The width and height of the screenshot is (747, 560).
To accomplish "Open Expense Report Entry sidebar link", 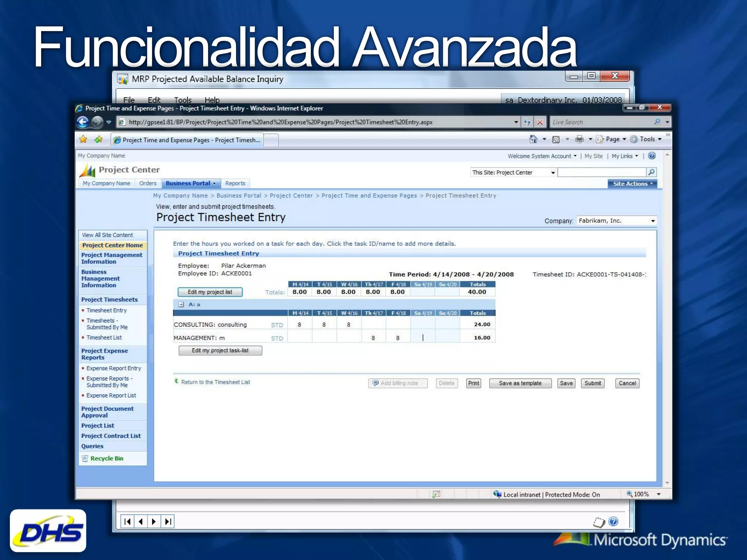I will (x=114, y=368).
